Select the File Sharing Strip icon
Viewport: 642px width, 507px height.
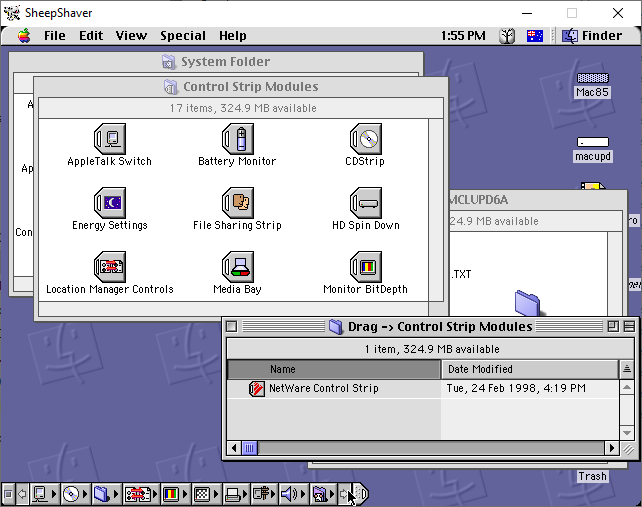tap(237, 203)
